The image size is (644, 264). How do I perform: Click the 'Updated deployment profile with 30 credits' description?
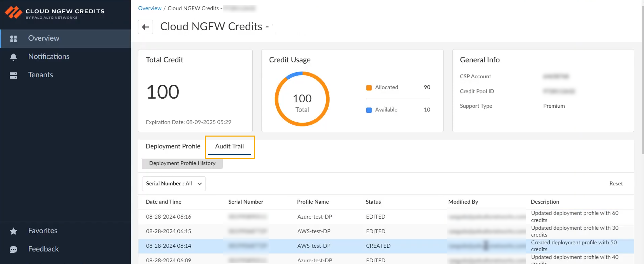(x=575, y=231)
